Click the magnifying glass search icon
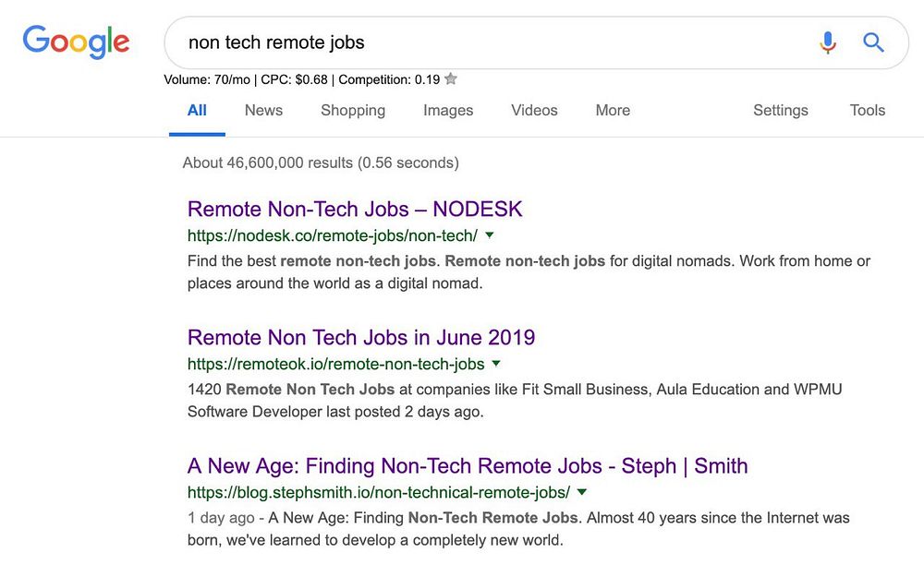 click(x=873, y=42)
